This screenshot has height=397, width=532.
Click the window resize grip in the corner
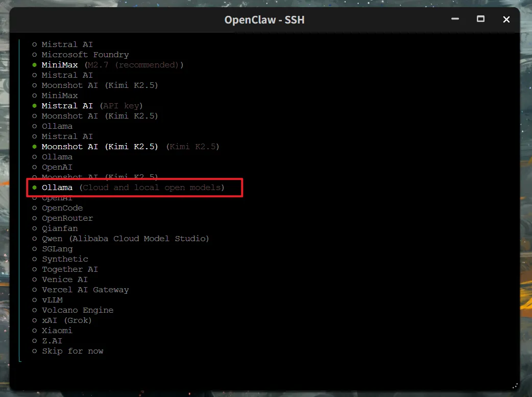coord(515,386)
